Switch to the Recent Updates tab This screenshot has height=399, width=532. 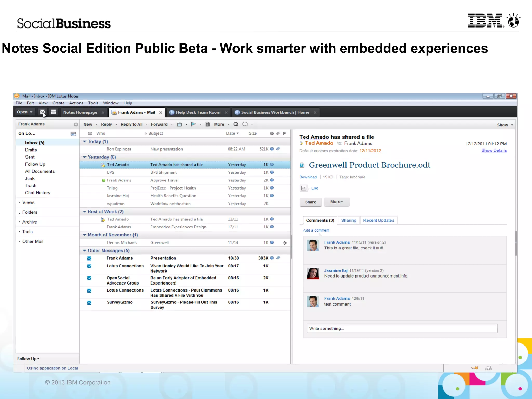378,220
